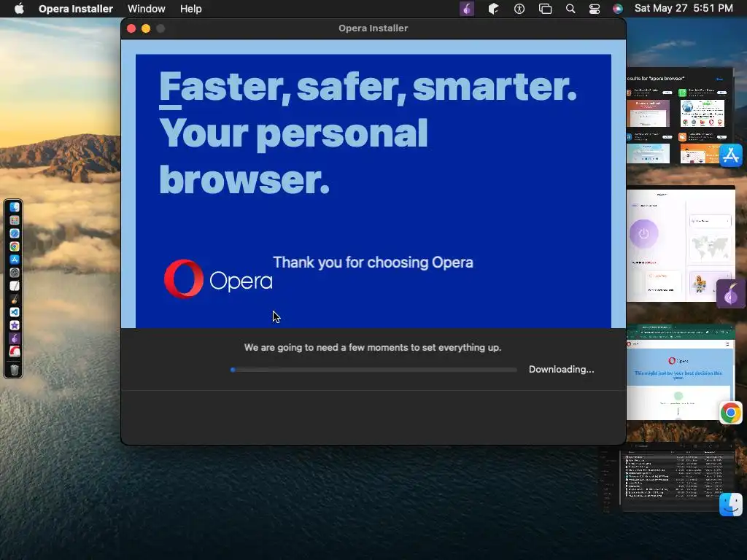Click the Stage Manager overlapping-windows menu bar icon
The height and width of the screenshot is (560, 747).
point(545,9)
